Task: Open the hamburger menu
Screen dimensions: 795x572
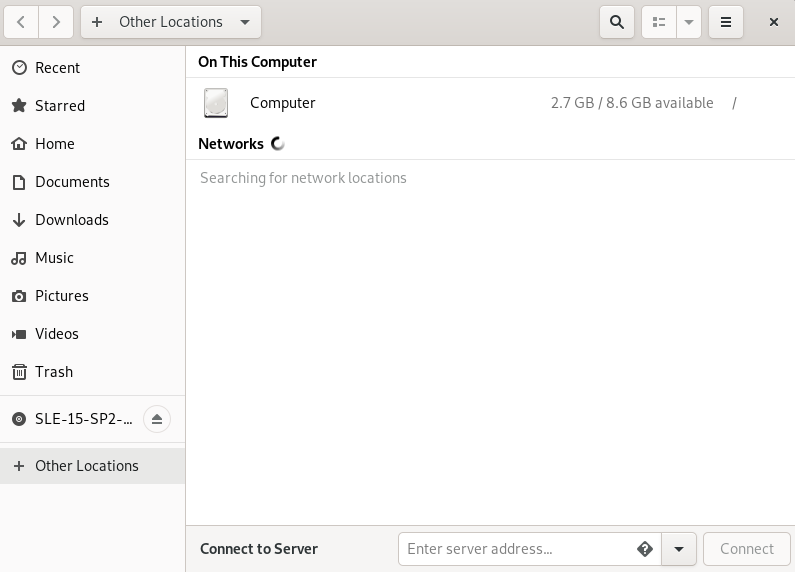Action: tap(726, 22)
